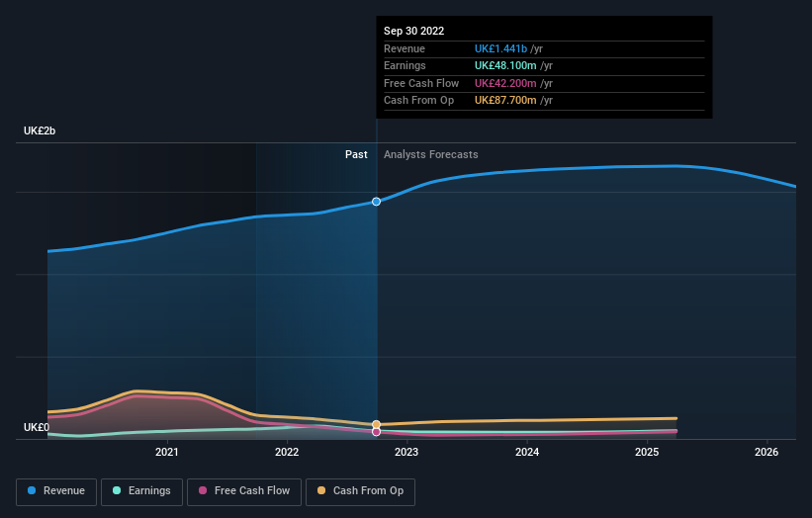Click the UK£87.700m cash from op value

point(505,101)
